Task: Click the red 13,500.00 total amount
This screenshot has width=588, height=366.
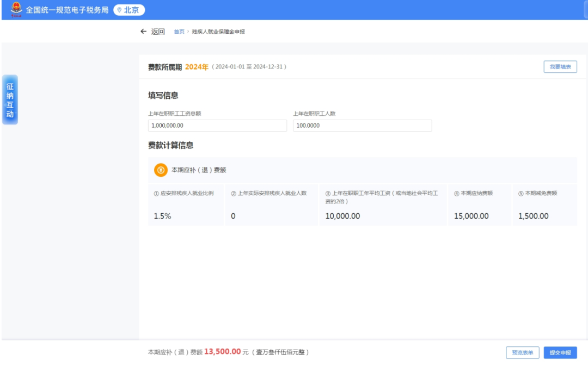Action: pyautogui.click(x=222, y=352)
